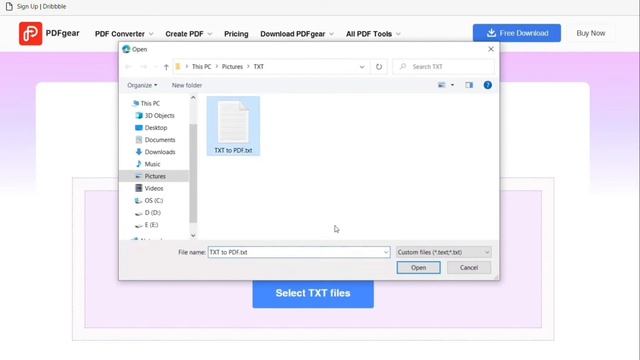Click the Sign Up | Dribbble browser tab
Screen dimensions: 640x360
pyautogui.click(x=36, y=7)
